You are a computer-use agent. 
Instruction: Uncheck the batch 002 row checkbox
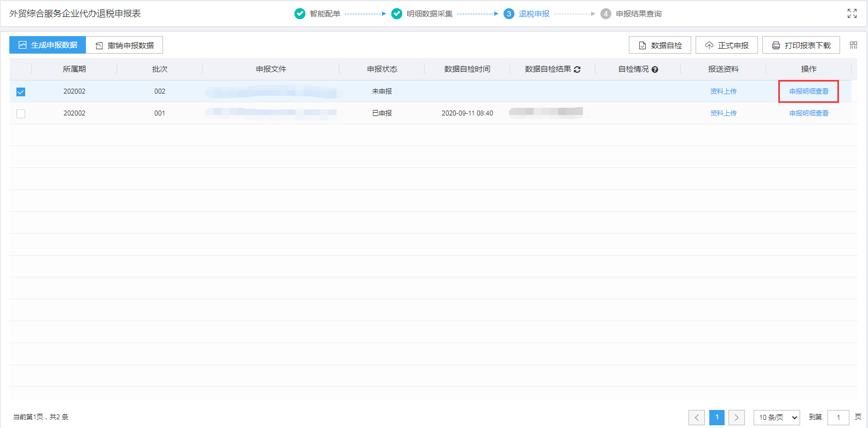[21, 92]
